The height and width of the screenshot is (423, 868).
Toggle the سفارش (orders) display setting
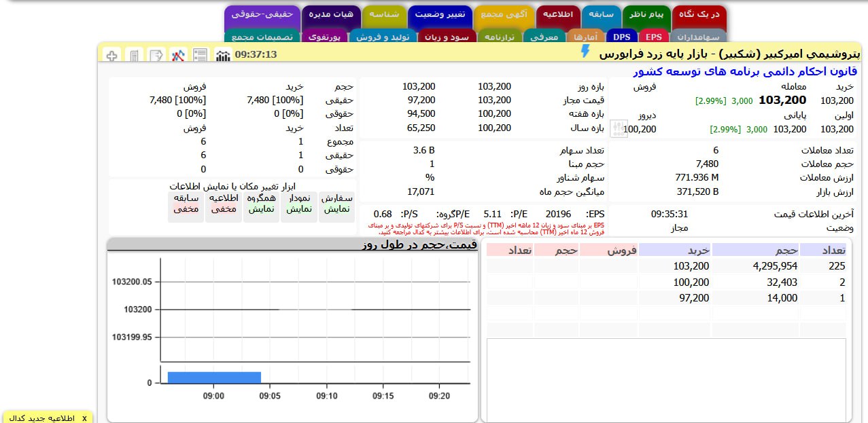coord(336,204)
